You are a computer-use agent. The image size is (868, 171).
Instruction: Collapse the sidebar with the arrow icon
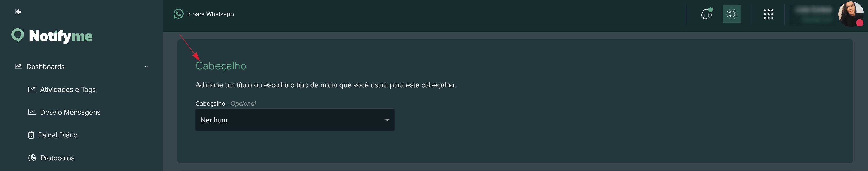[x=18, y=12]
